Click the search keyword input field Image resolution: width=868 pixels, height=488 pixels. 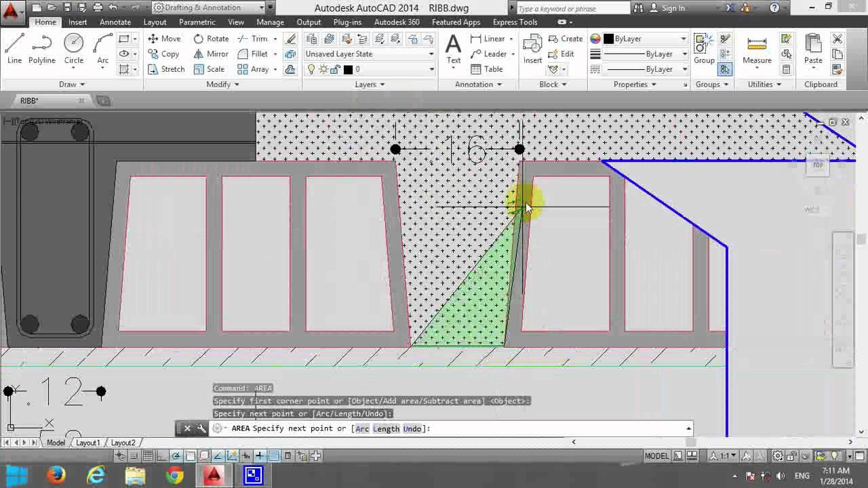tap(573, 8)
